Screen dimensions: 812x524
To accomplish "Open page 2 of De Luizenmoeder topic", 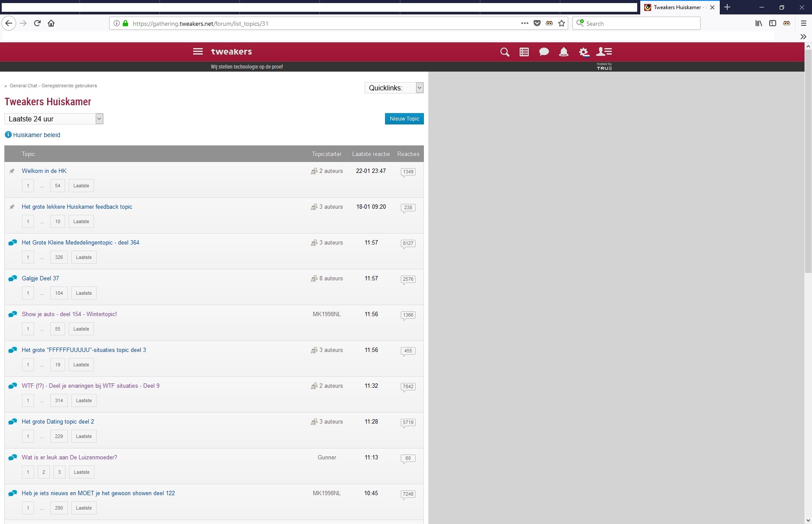I will [x=44, y=472].
